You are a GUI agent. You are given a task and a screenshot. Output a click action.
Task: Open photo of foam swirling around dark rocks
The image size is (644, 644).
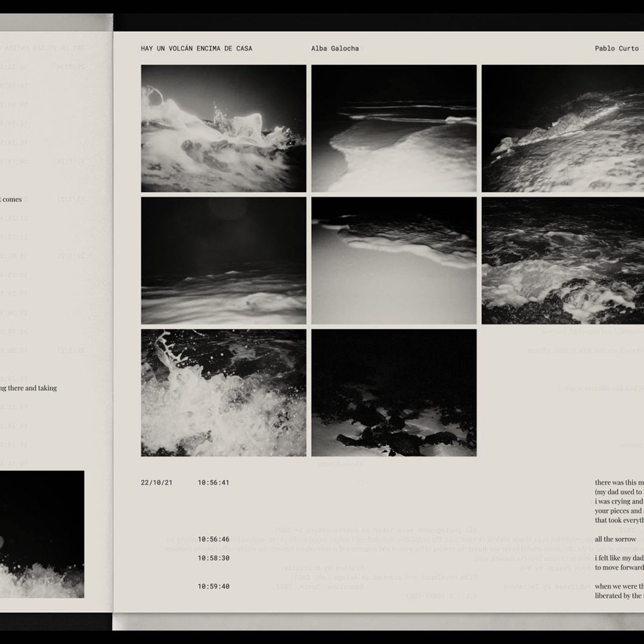[562, 261]
